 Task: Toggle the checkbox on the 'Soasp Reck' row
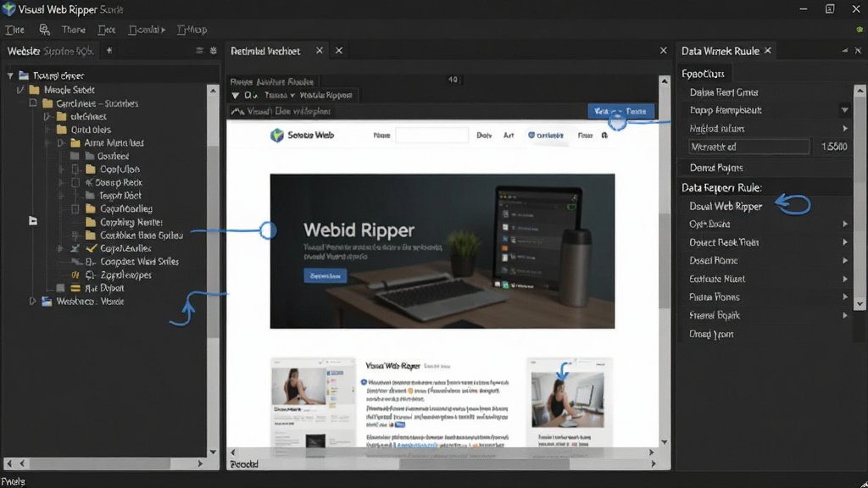pyautogui.click(x=75, y=182)
